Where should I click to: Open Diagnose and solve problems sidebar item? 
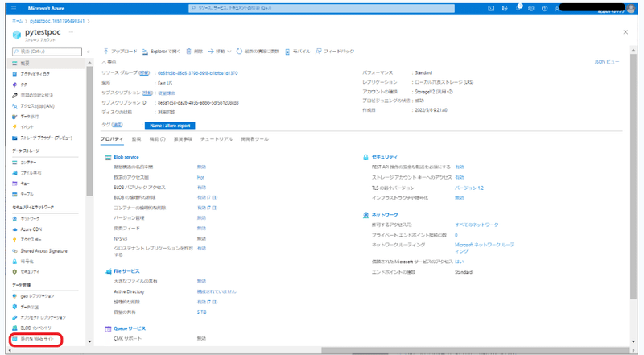pos(36,95)
